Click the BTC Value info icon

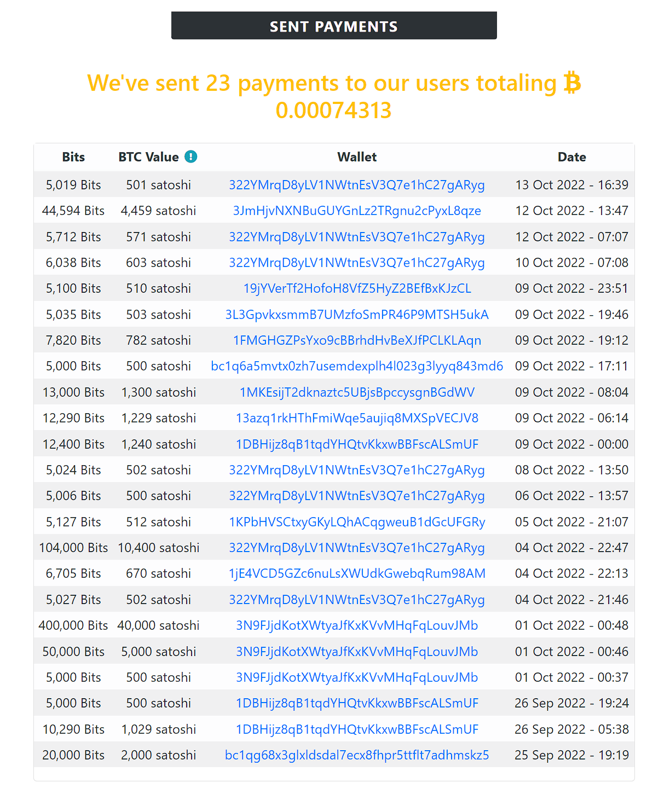click(x=190, y=157)
